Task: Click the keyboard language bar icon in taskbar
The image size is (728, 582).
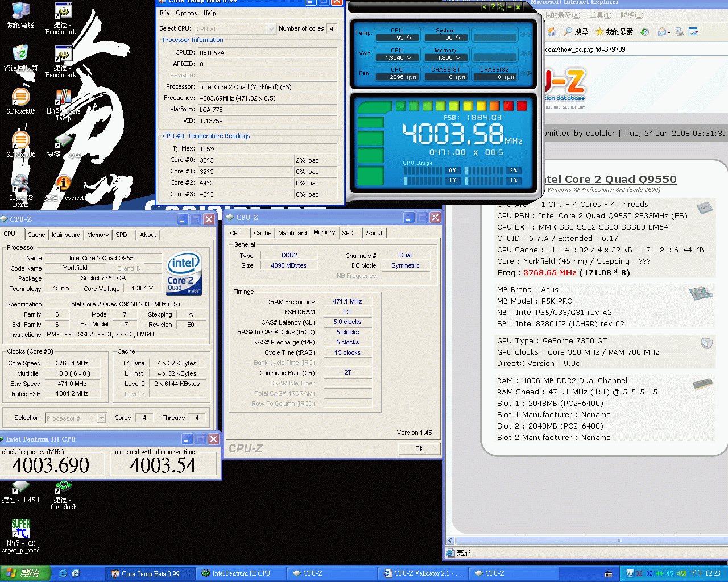Action: [x=609, y=574]
